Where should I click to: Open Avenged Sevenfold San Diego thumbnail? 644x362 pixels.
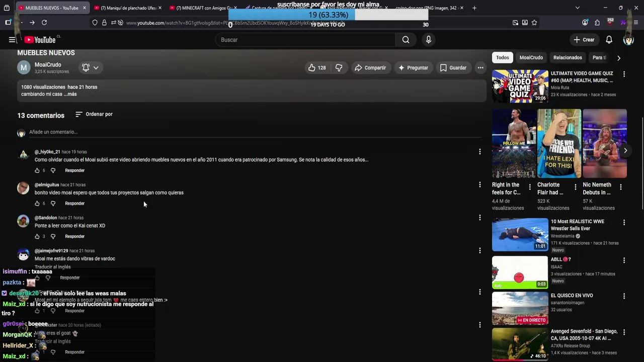[520, 344]
